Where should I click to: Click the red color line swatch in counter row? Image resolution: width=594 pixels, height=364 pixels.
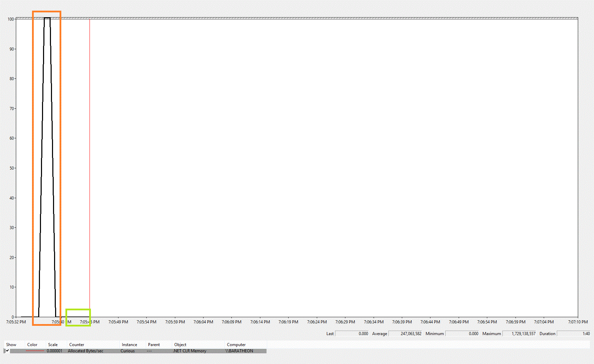[x=35, y=351]
